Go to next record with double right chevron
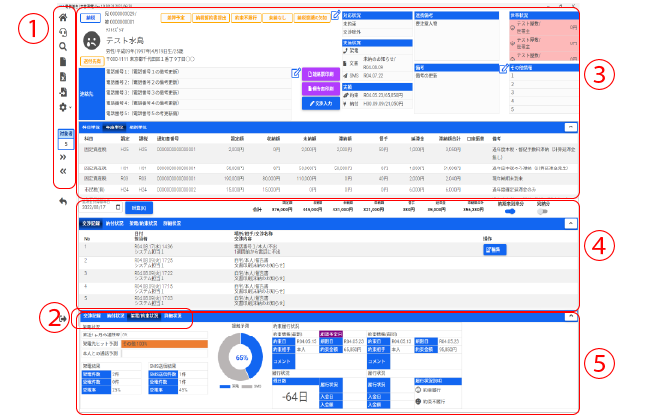The height and width of the screenshot is (420, 645). 64,156
